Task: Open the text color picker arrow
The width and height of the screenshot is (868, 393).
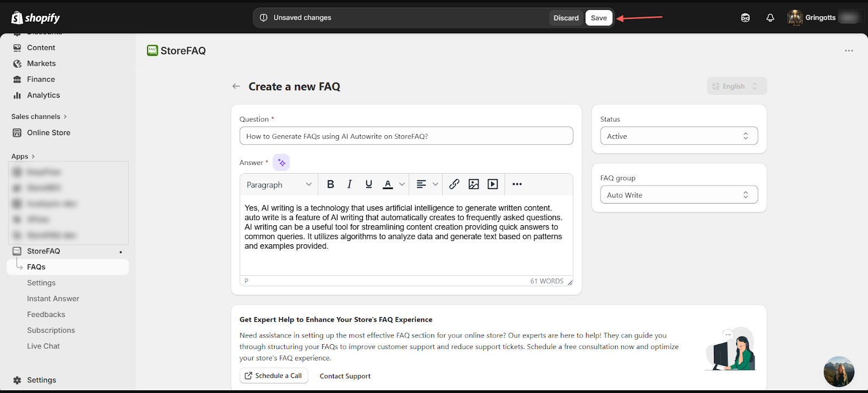Action: tap(402, 185)
